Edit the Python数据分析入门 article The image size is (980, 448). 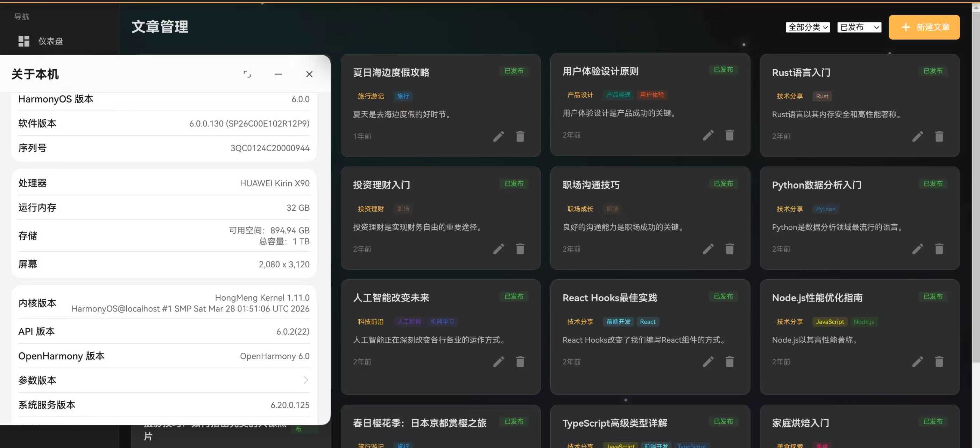(918, 249)
